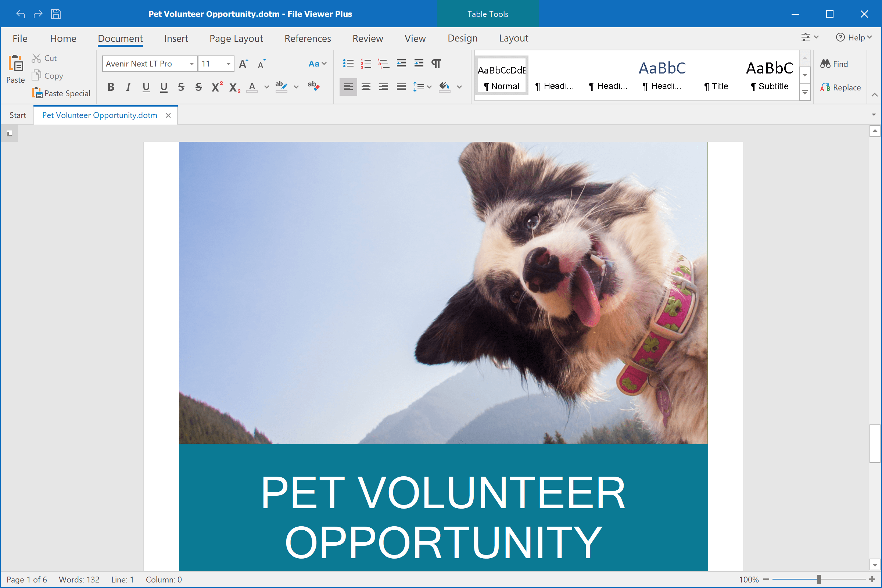
Task: Toggle paragraph marks visibility
Action: click(436, 63)
